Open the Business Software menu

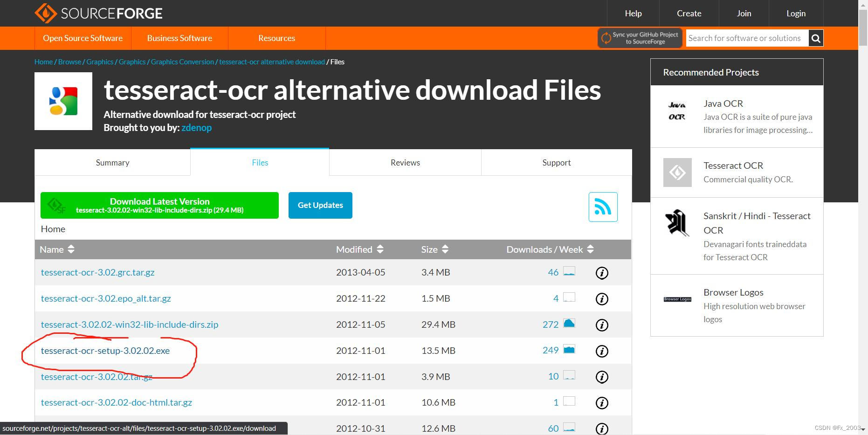pos(179,38)
